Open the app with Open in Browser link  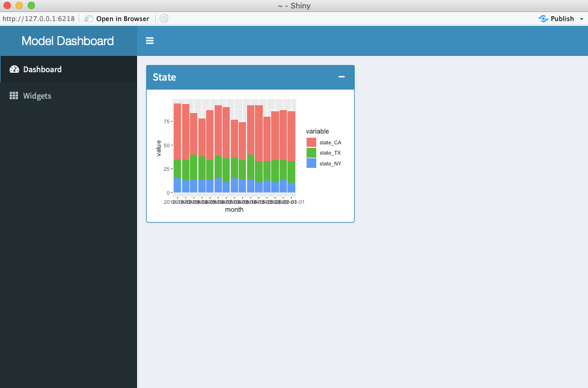[x=117, y=19]
